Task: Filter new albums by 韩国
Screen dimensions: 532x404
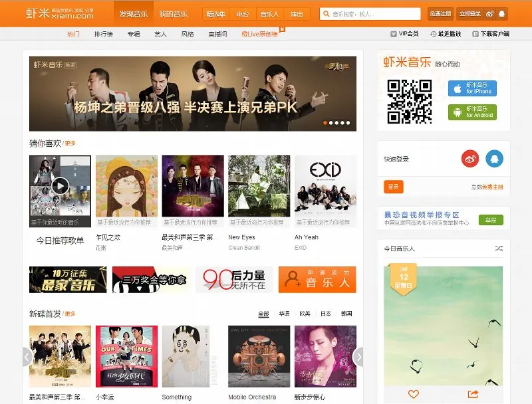Action: 346,314
